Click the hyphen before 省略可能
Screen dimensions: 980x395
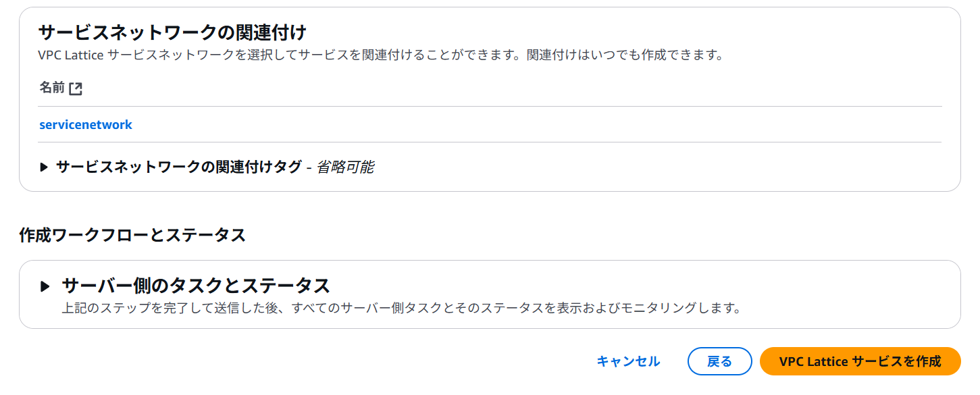[309, 167]
